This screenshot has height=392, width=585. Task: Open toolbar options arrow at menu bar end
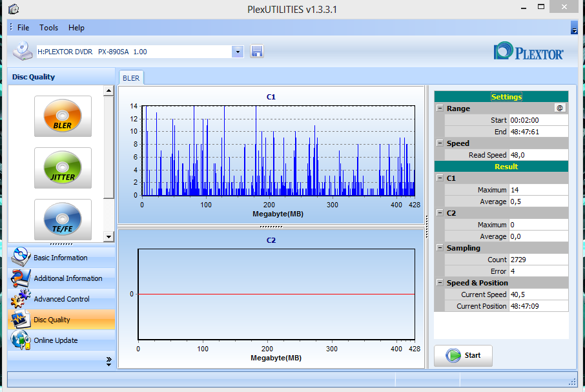click(x=574, y=28)
